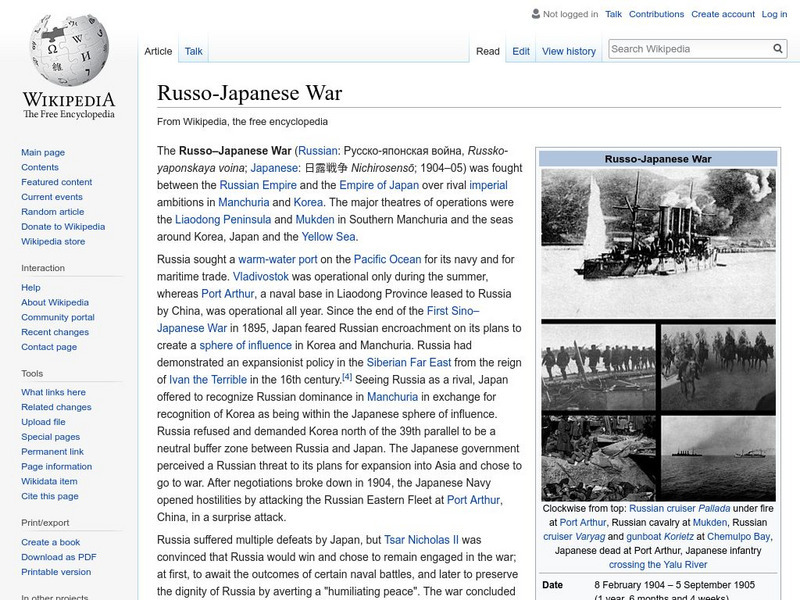The image size is (800, 600).
Task: Collapse the Interaction sidebar section
Action: 43,268
